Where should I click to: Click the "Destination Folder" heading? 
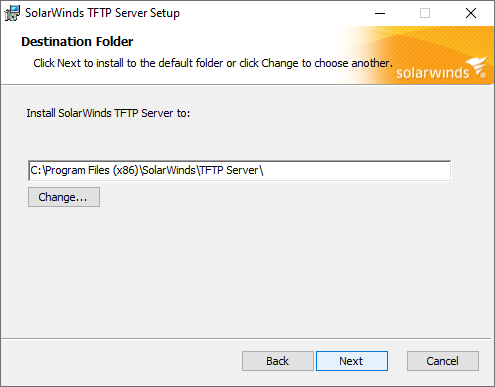[x=77, y=42]
